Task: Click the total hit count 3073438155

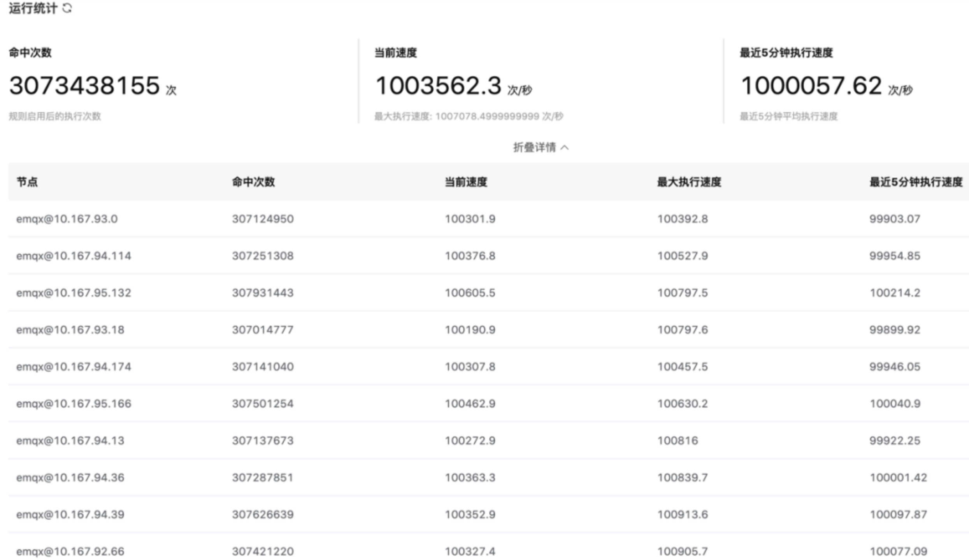Action: [x=83, y=85]
